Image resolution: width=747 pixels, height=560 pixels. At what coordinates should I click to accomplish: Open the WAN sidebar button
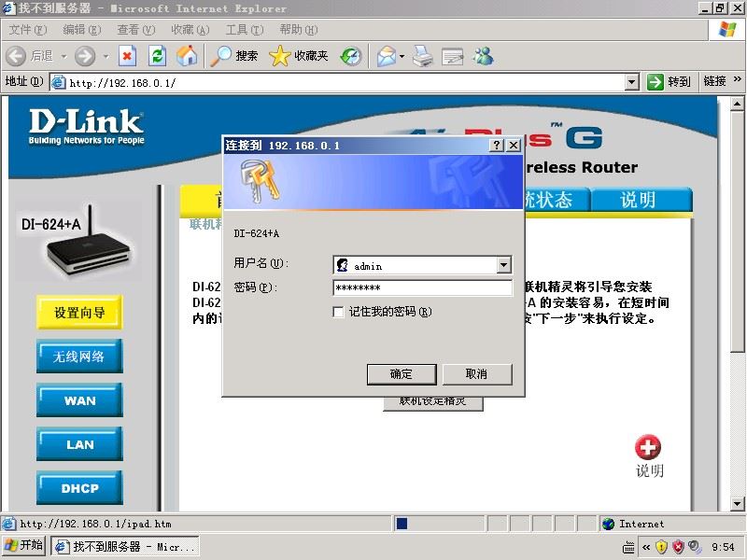pyautogui.click(x=79, y=400)
